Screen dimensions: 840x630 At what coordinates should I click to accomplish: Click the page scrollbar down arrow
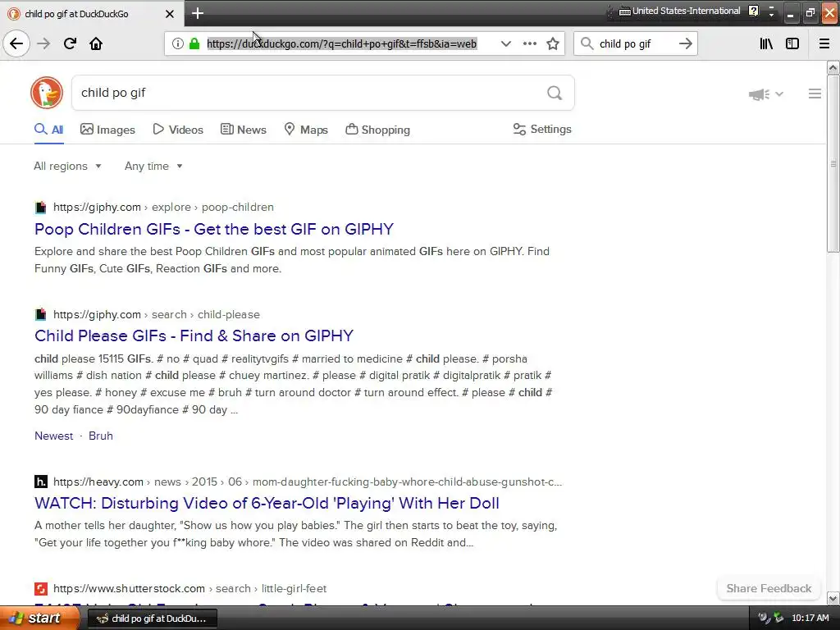(x=833, y=598)
